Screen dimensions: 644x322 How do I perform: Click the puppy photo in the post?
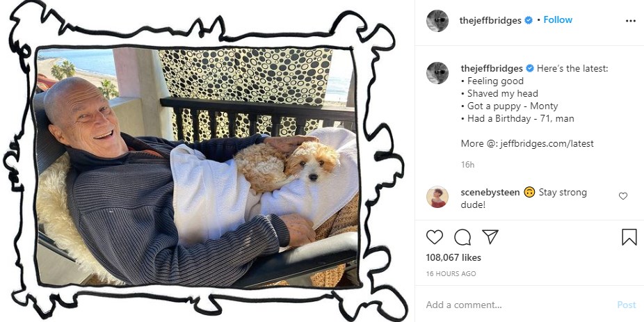pos(196,167)
